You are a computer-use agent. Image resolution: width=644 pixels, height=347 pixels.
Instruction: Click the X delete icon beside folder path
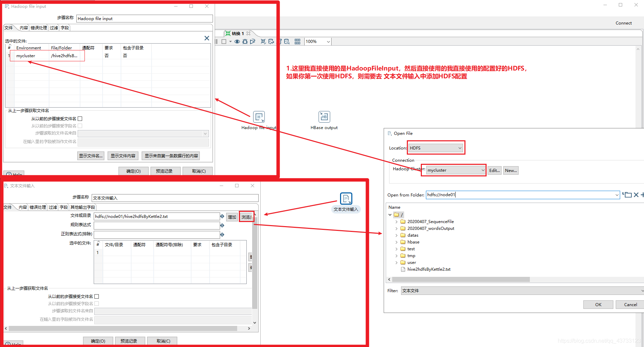point(636,195)
